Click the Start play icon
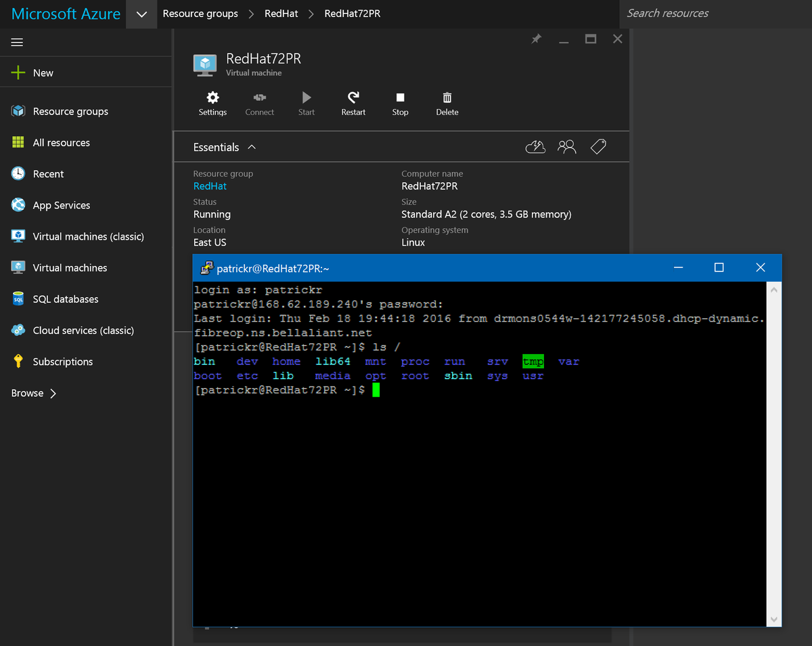Screen dimensions: 812x646 coord(307,98)
